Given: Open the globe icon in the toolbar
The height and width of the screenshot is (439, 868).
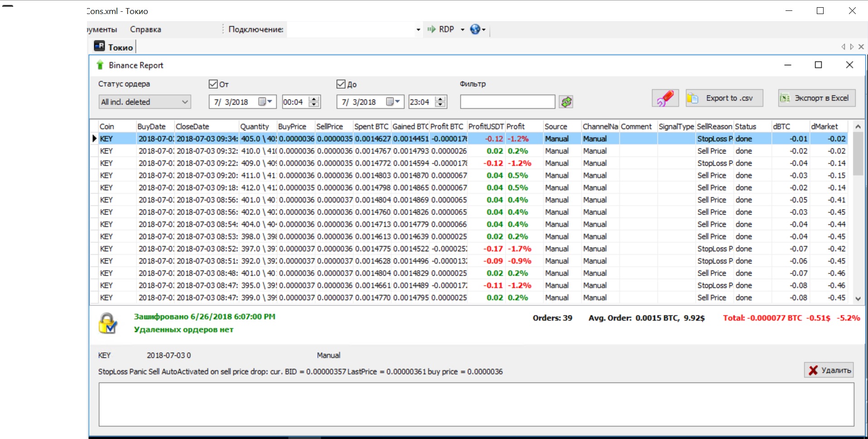Looking at the screenshot, I should tap(475, 29).
